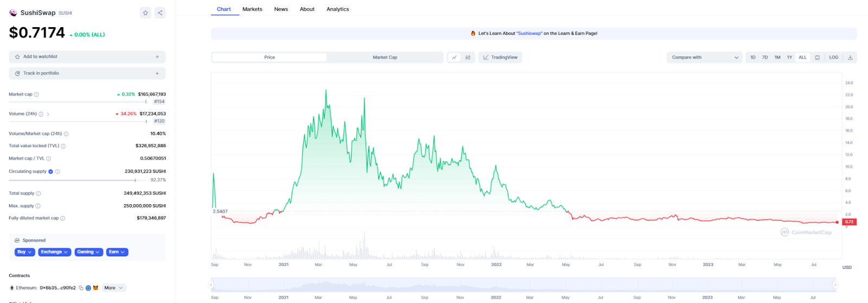Click the right handle of chart range slider

coord(835,285)
